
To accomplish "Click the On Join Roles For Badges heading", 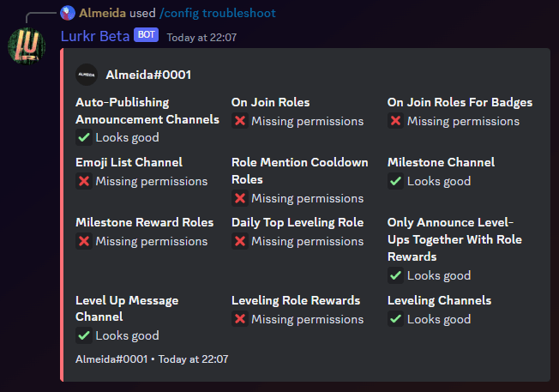I will [460, 102].
